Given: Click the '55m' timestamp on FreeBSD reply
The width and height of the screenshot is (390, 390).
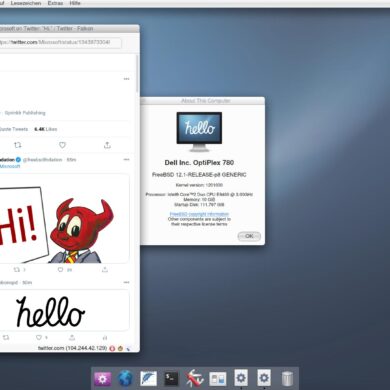Looking at the screenshot, I should click(x=71, y=160).
